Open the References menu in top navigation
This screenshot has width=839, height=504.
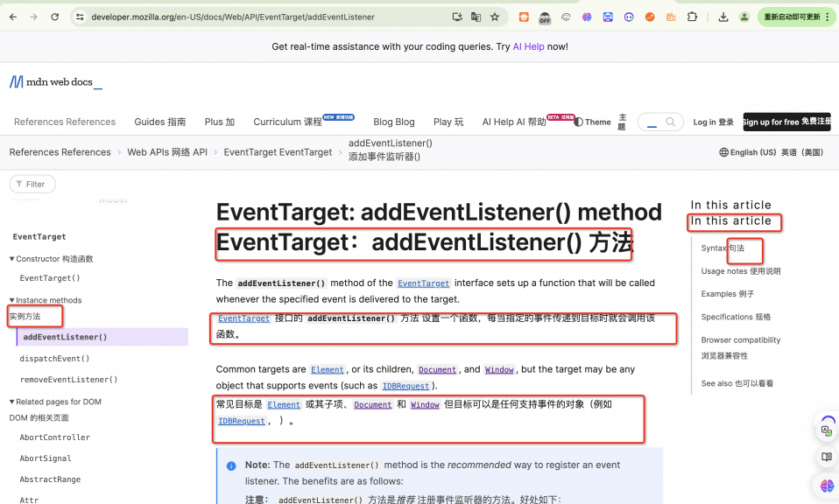65,122
